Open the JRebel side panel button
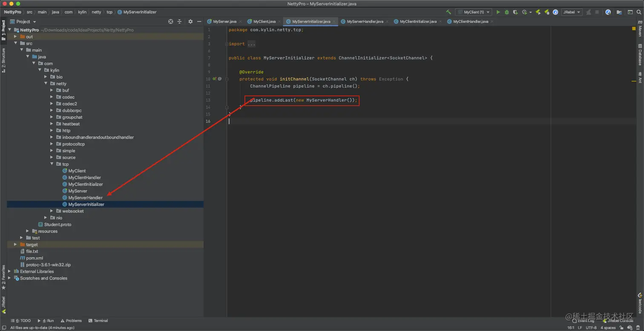This screenshot has width=644, height=331. pyautogui.click(x=3, y=305)
